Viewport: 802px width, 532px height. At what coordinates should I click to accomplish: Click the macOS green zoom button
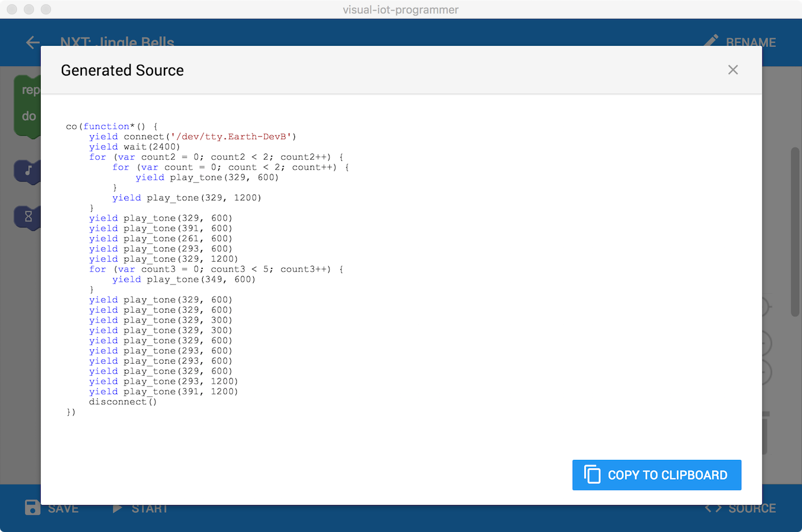pyautogui.click(x=46, y=9)
